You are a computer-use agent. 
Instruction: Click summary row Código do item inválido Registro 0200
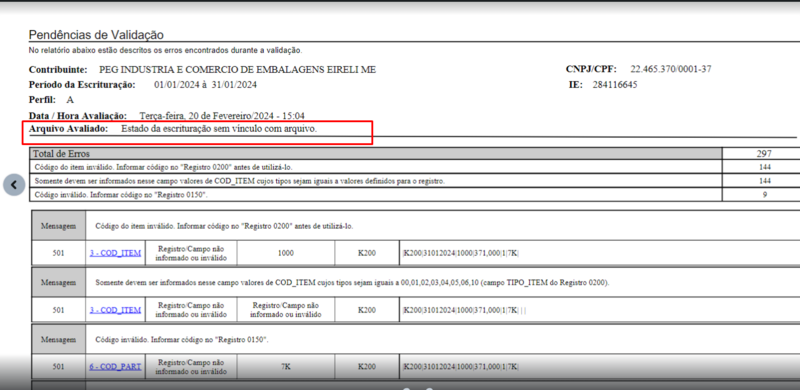pyautogui.click(x=376, y=167)
